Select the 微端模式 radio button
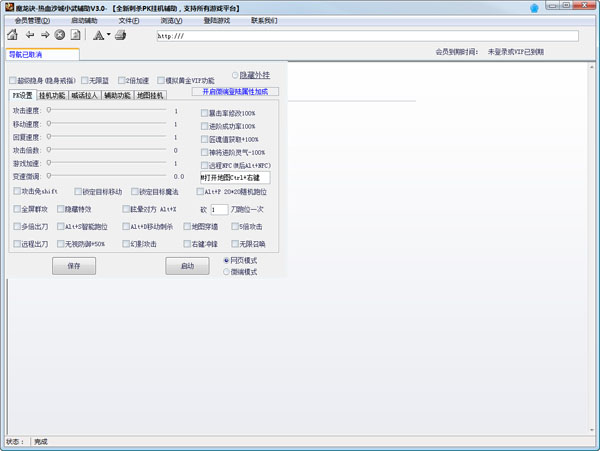600x451 pixels. coord(227,272)
